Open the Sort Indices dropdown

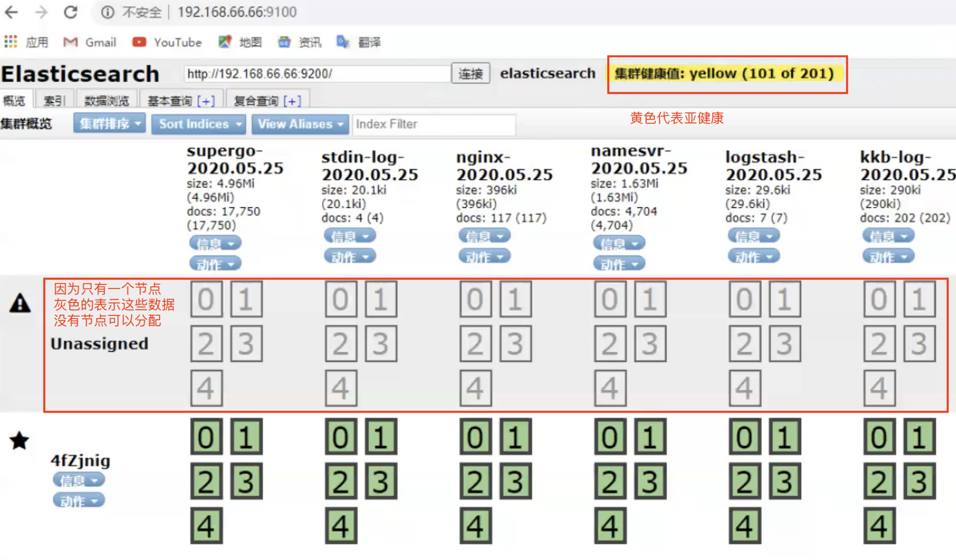[x=198, y=124]
